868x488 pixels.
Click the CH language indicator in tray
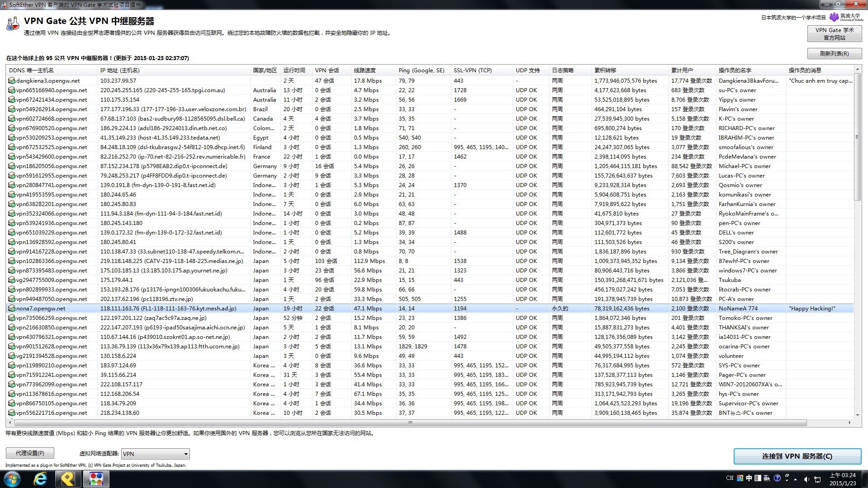tap(730, 478)
